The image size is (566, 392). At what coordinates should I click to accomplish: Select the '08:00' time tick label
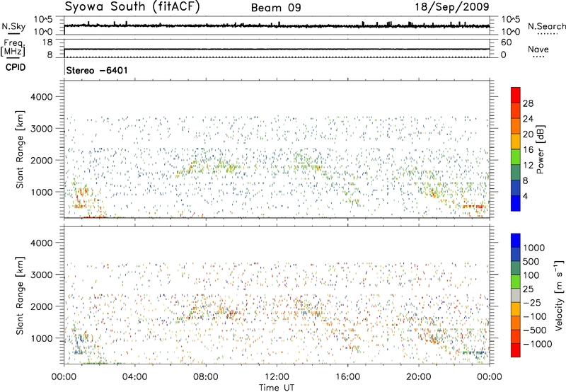(x=205, y=377)
